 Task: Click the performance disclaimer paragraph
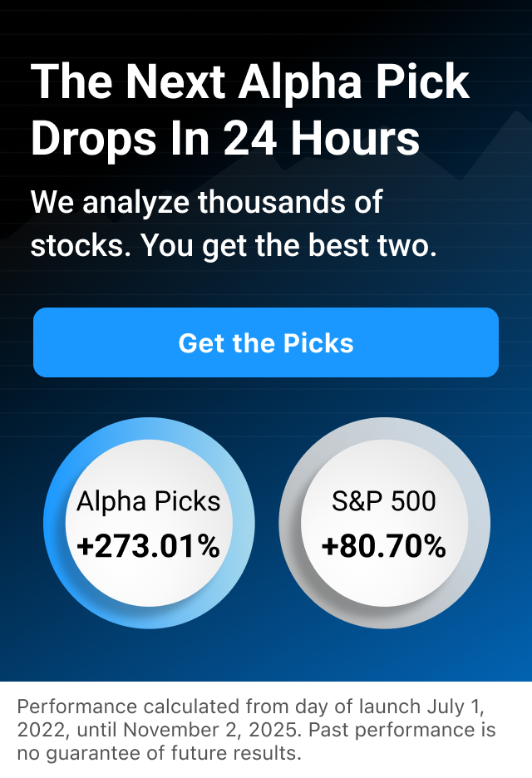[255, 731]
